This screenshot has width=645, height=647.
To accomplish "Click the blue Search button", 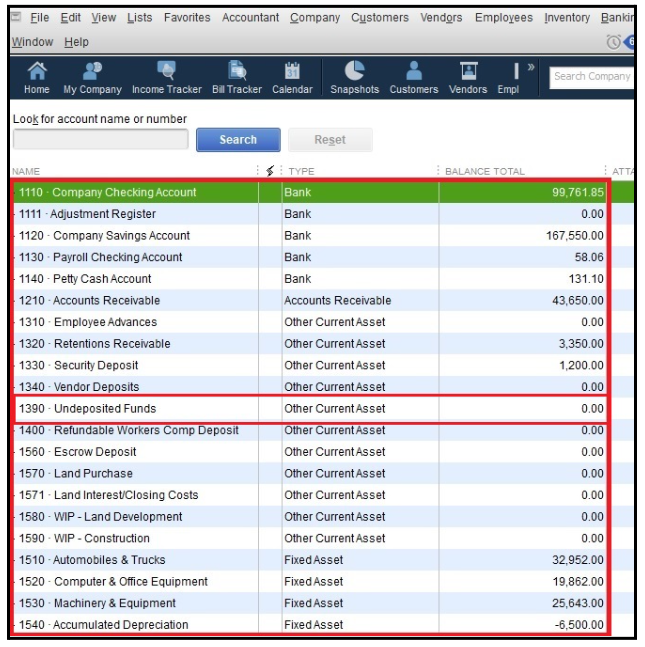I will tap(238, 140).
